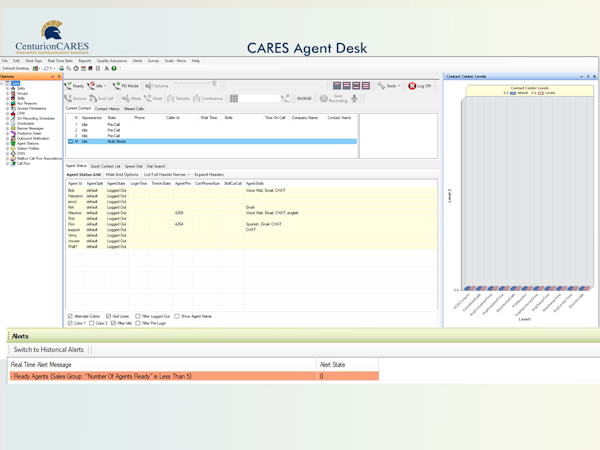Click the Mute microphone icon
The image size is (600, 450).
126,98
